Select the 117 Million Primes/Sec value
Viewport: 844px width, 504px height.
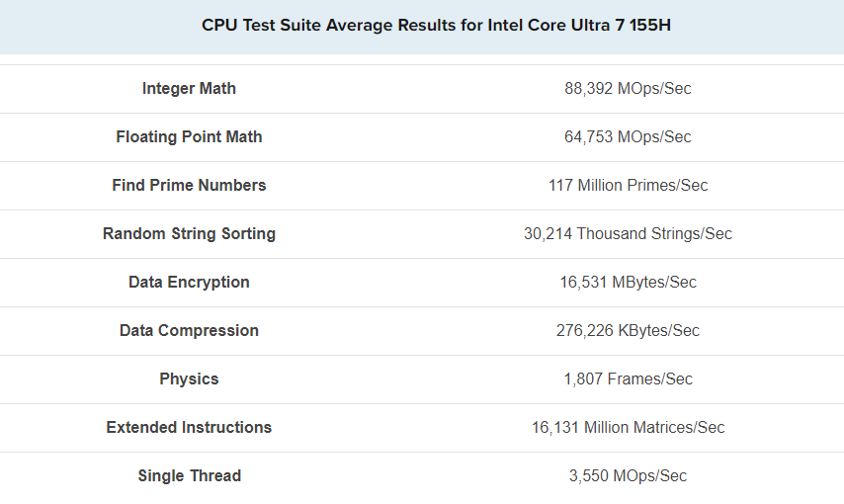coord(628,185)
